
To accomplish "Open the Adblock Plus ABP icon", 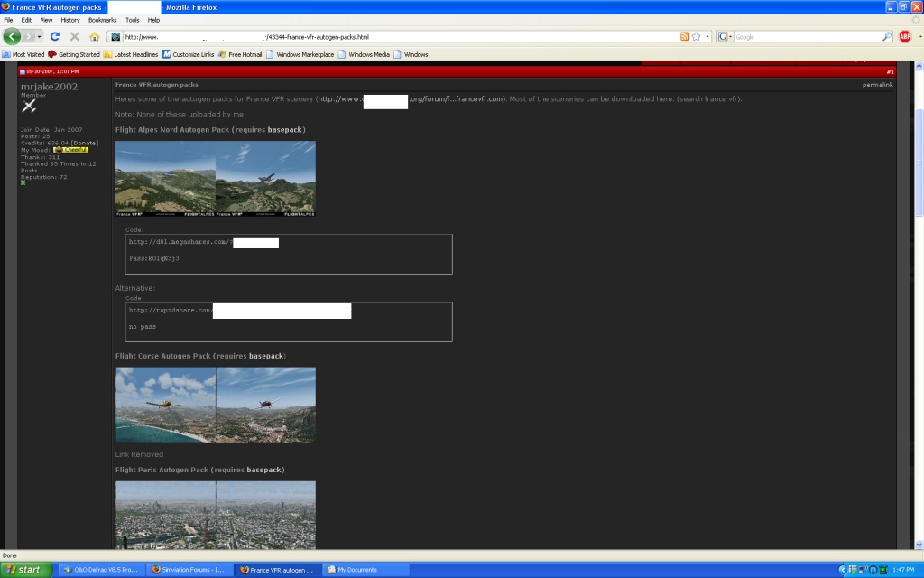I will [905, 37].
